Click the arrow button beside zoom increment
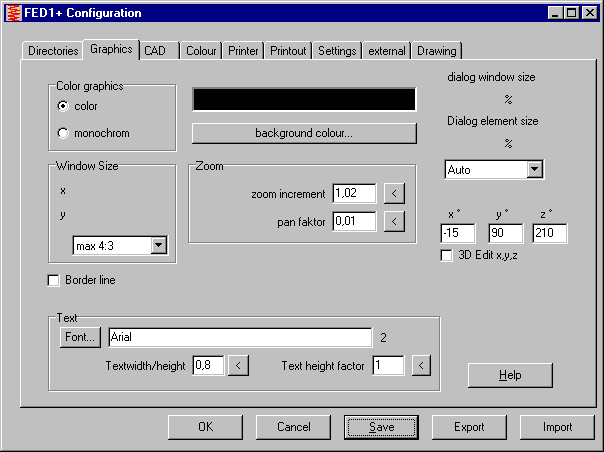604x452 pixels. [x=394, y=193]
